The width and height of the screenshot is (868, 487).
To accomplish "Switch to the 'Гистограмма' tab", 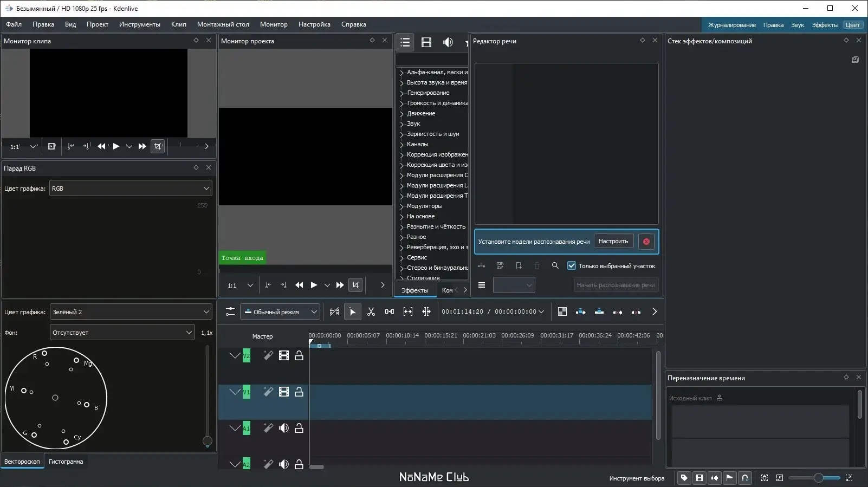I will tap(66, 462).
